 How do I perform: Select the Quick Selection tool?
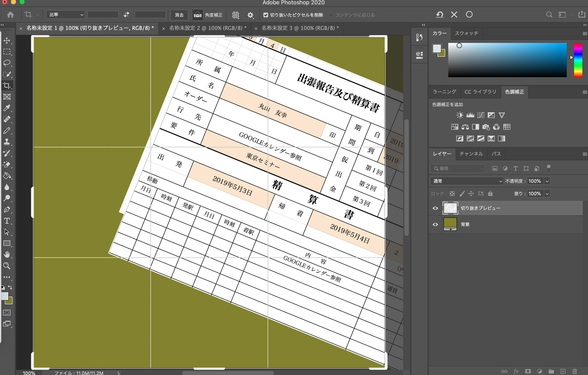(x=7, y=74)
